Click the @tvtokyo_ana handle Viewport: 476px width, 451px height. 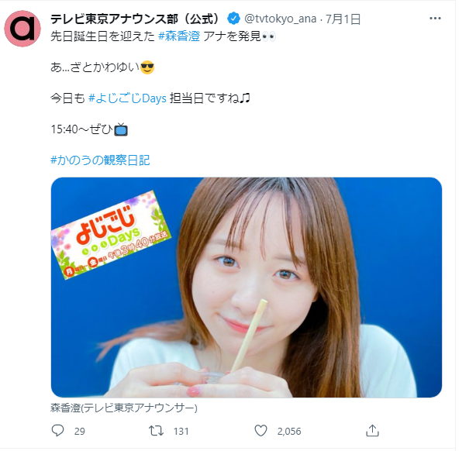(x=280, y=19)
